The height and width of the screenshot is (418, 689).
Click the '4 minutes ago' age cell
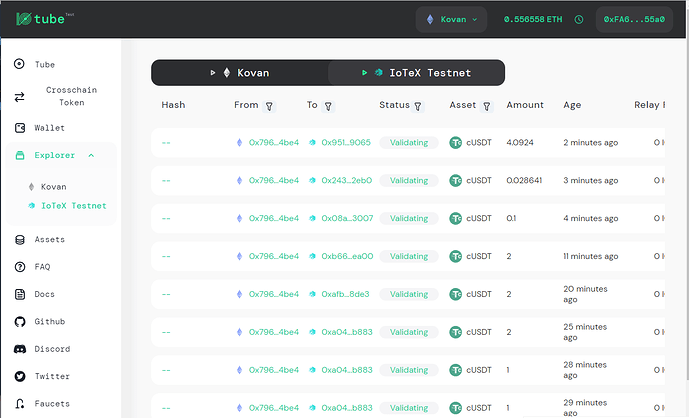coord(591,218)
